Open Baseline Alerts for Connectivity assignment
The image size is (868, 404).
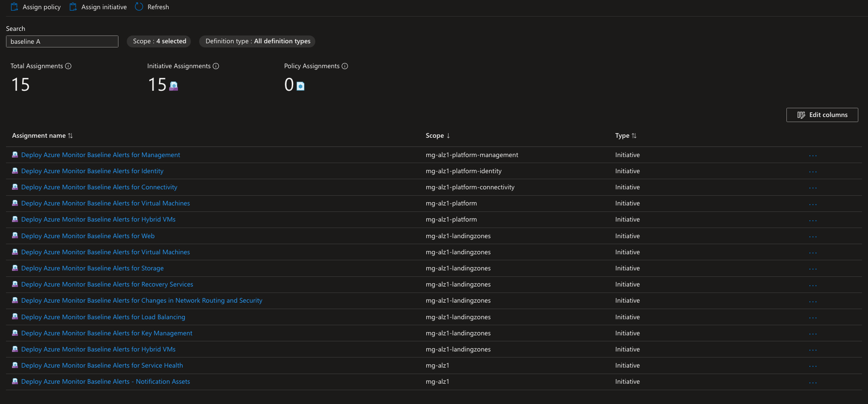[99, 187]
